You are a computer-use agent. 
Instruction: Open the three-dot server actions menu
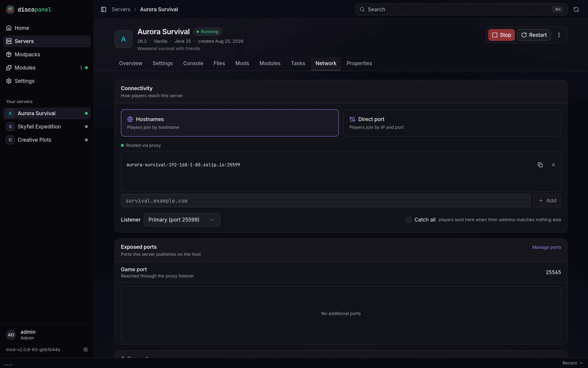(559, 35)
